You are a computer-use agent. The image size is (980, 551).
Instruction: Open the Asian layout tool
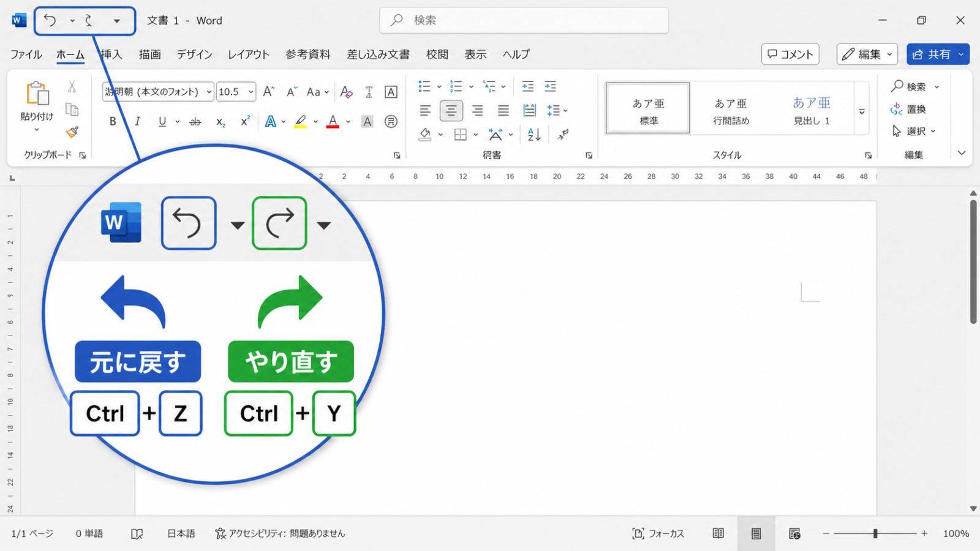[x=496, y=135]
